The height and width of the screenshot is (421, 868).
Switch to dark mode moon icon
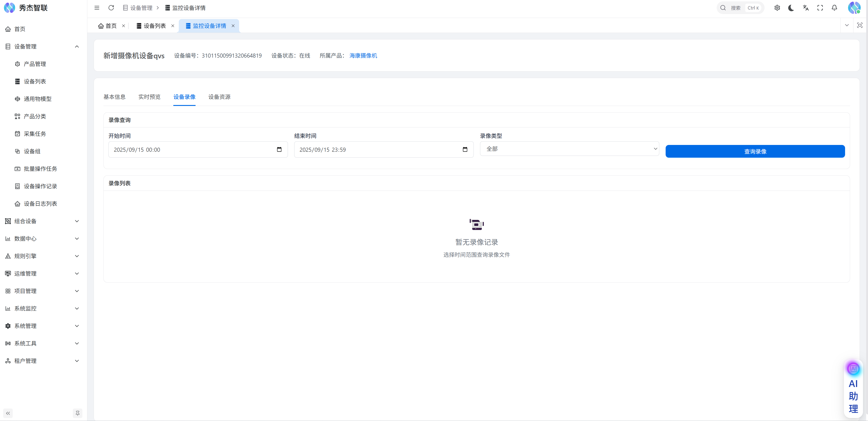click(x=791, y=8)
